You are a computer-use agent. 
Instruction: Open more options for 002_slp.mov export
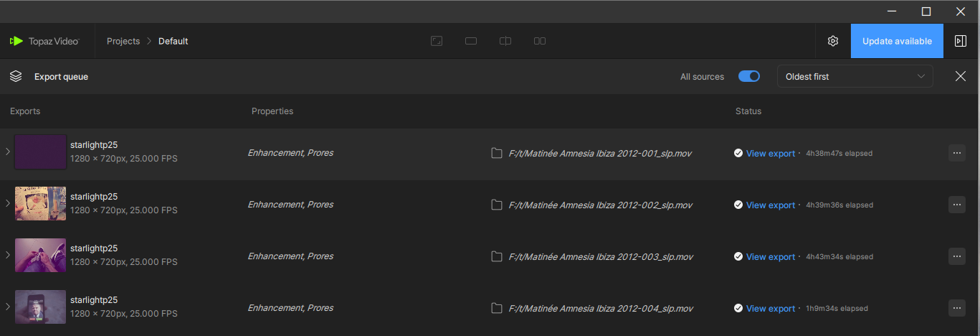click(x=957, y=205)
